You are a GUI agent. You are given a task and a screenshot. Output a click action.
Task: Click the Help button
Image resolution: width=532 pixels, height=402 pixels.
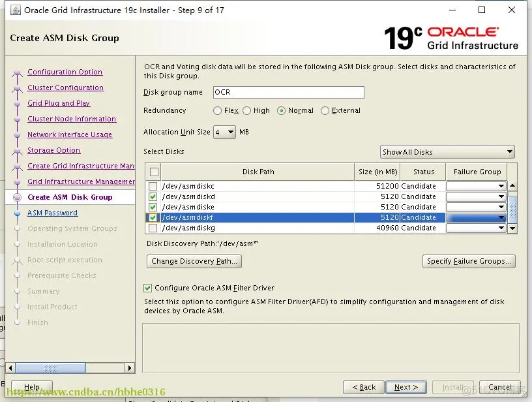[x=32, y=387]
